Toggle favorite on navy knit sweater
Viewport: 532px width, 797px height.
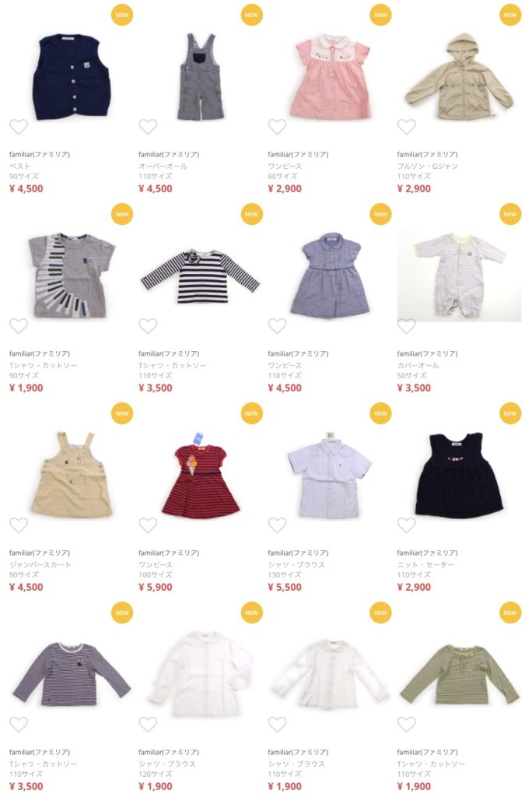(407, 525)
